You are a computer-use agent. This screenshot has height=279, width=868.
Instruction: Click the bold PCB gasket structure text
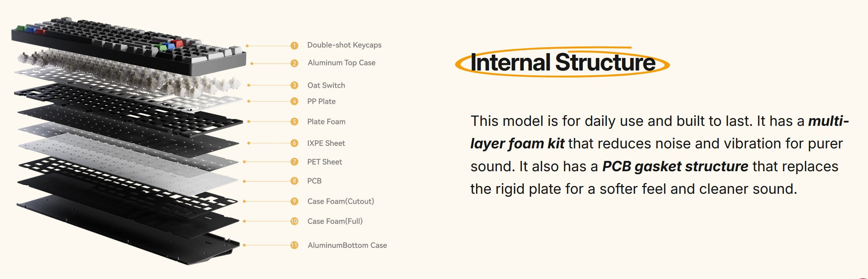click(675, 166)
